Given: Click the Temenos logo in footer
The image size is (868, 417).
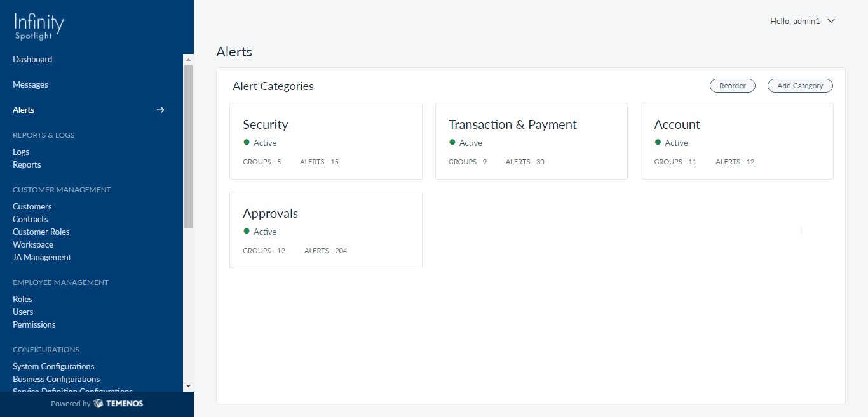Looking at the screenshot, I should pos(118,404).
